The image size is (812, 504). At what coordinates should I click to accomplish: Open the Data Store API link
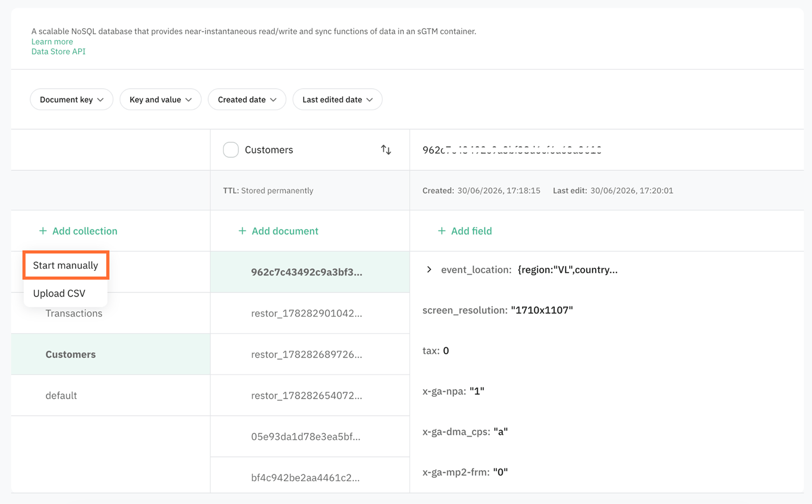59,51
